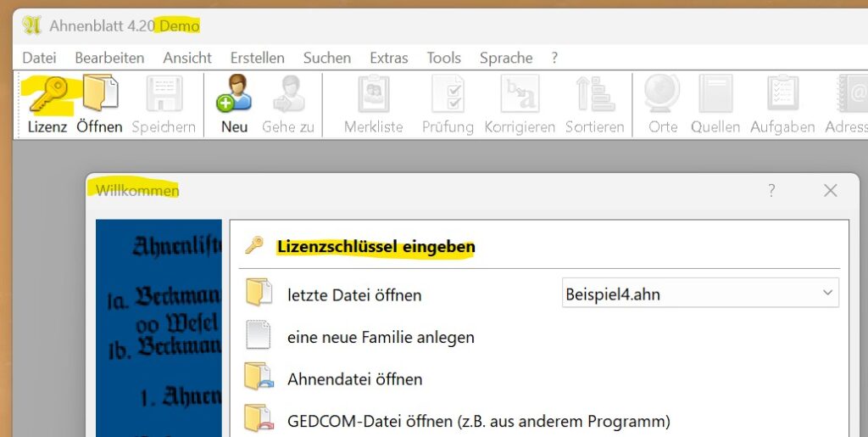Open the Datei menu

[39, 58]
